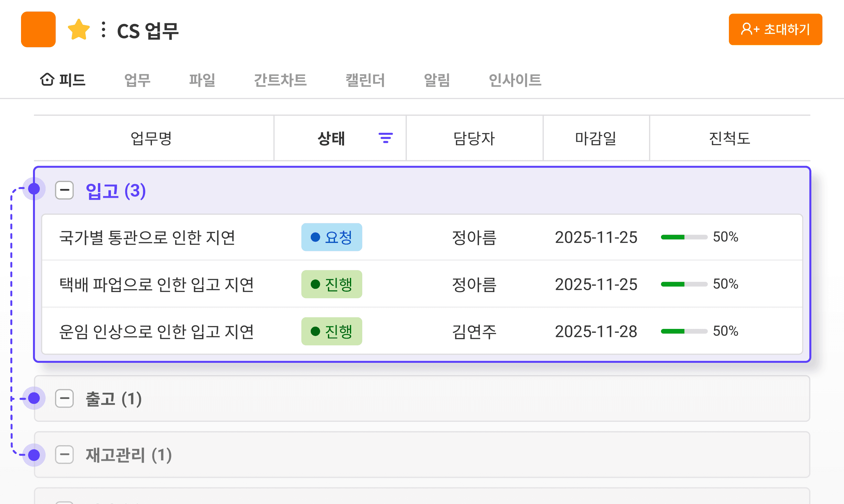Click the 마감일 column header

(x=596, y=138)
